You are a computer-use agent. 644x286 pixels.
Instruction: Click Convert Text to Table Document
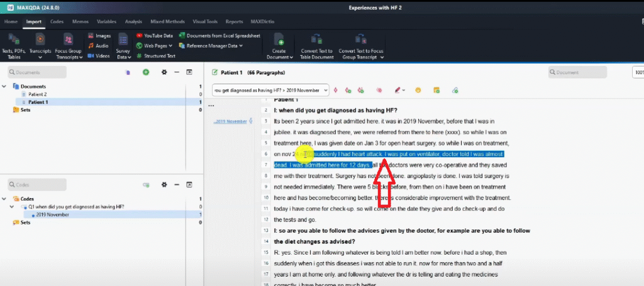pos(317,46)
